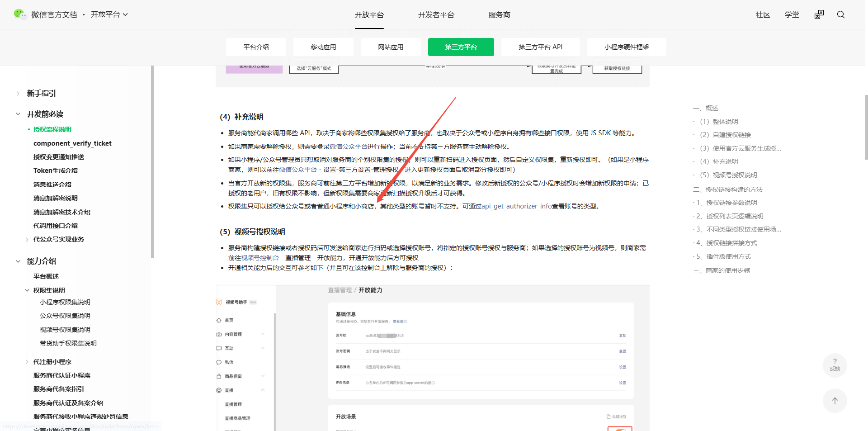Screen dimensions: 868x431
Task: Open 授权流程说明 in sidebar
Action: click(x=52, y=129)
